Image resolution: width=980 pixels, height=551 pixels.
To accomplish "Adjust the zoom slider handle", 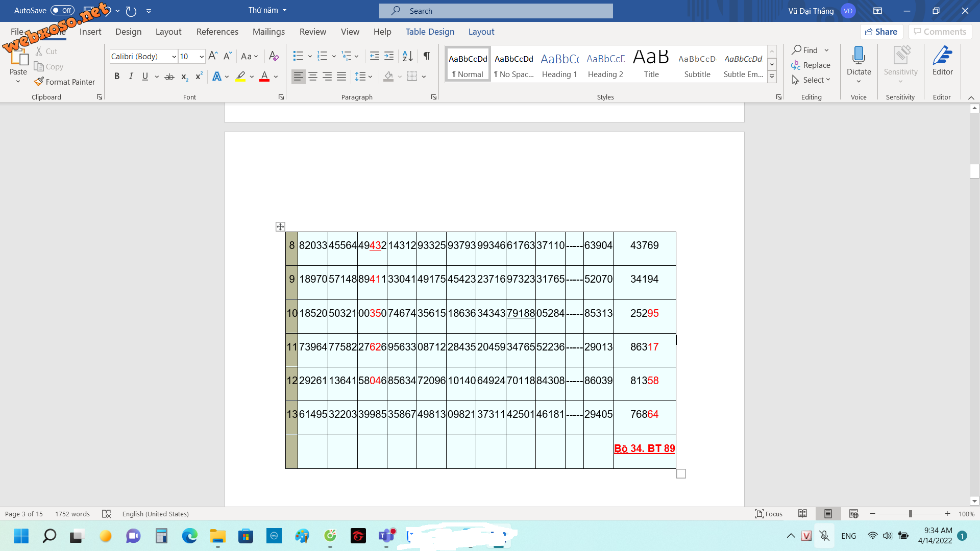I will 910,514.
